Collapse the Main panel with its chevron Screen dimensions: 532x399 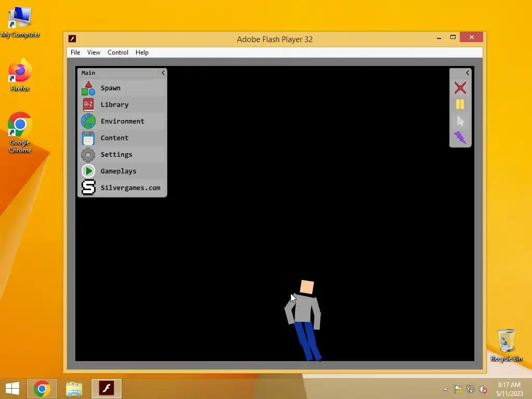(x=163, y=73)
